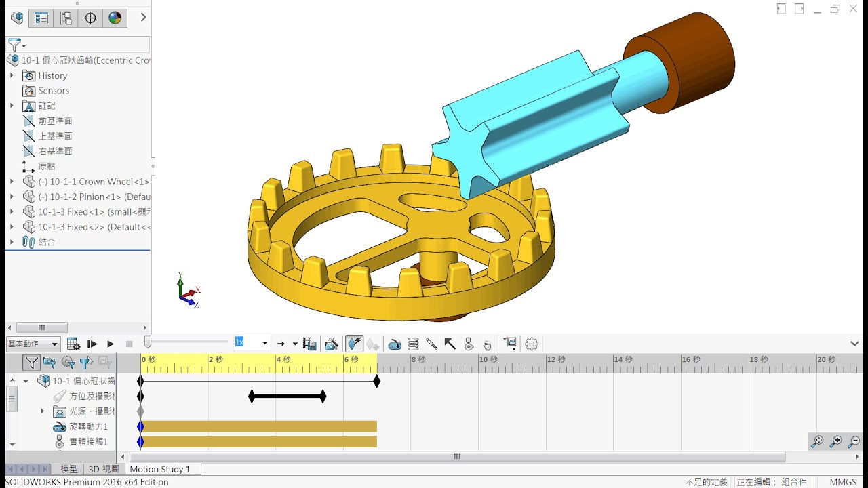This screenshot has width=868, height=488.
Task: Expand the History folder
Action: [12, 75]
